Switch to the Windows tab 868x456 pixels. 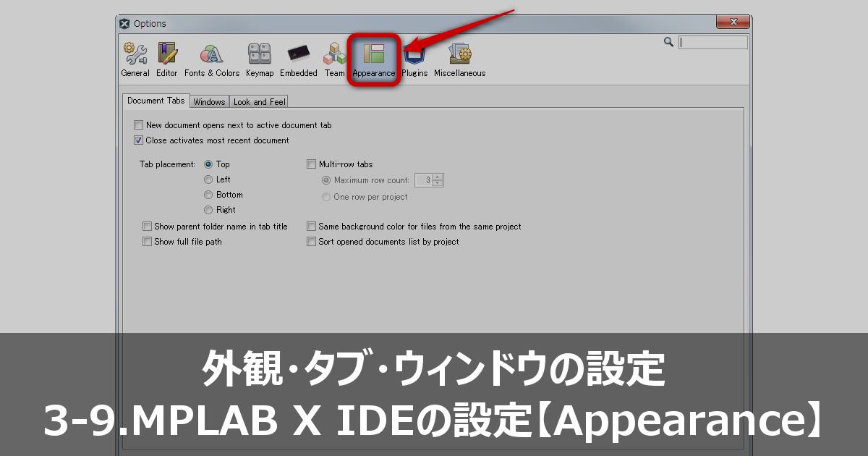click(x=210, y=102)
